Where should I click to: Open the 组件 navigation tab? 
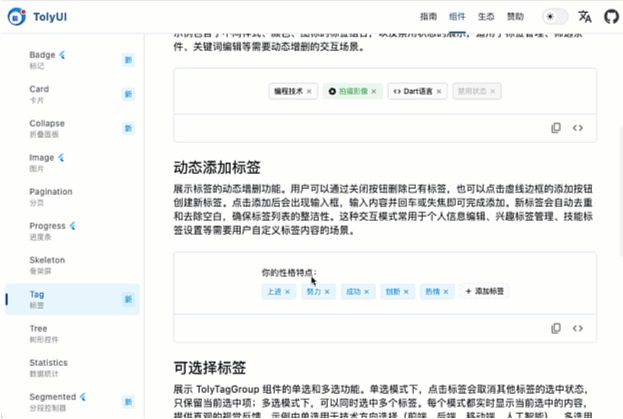457,17
